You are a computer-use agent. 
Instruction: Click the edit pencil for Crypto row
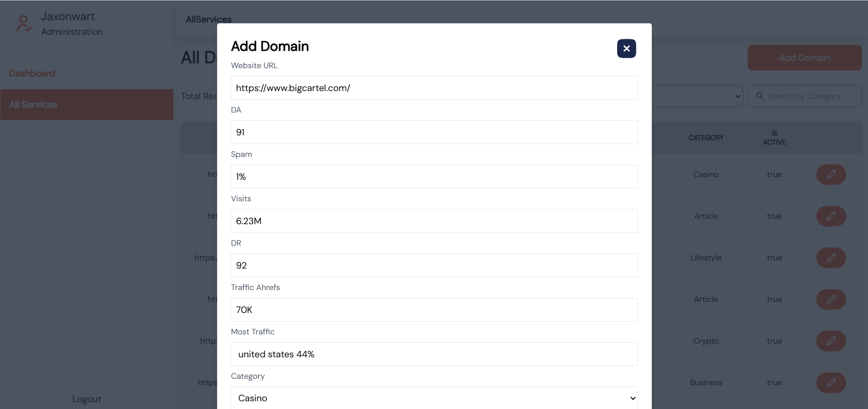click(831, 341)
